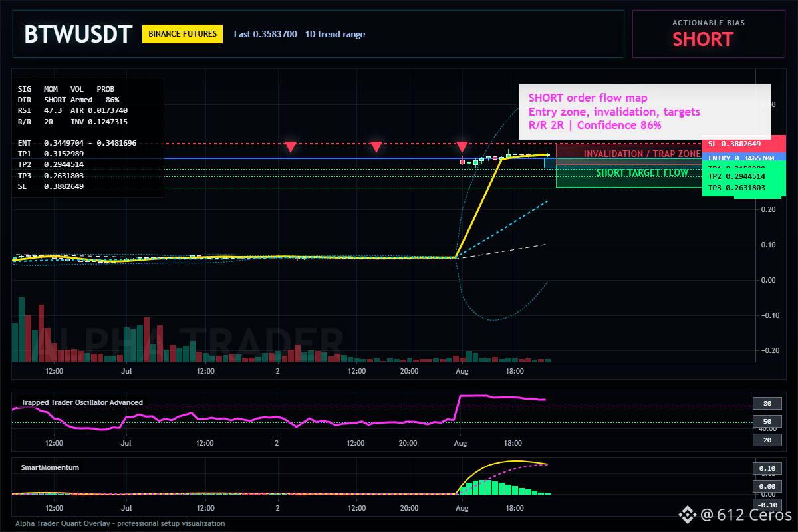Click the yellow BINANCE FUTURES badge
Viewport: 798px width, 532px height.
click(x=182, y=34)
